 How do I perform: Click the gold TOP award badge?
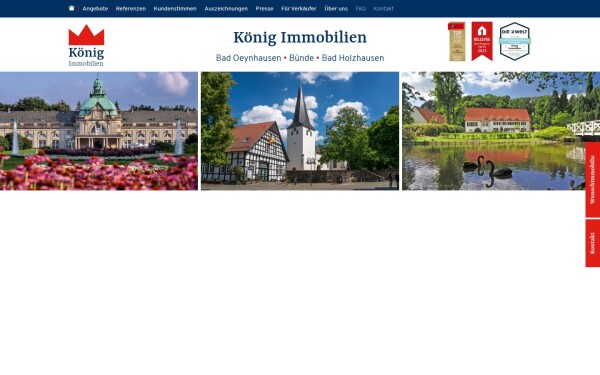(457, 41)
